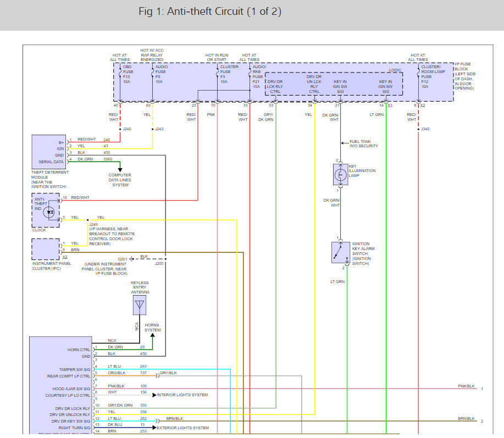Click the 'COURTESY LP LO CTRL' label

[x=68, y=396]
